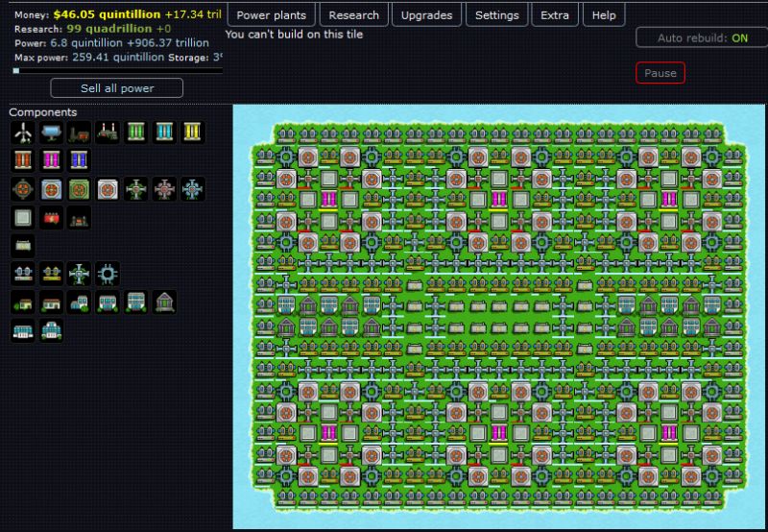The height and width of the screenshot is (532, 768).
Task: Select the cyan fuel cell component
Action: tap(164, 133)
